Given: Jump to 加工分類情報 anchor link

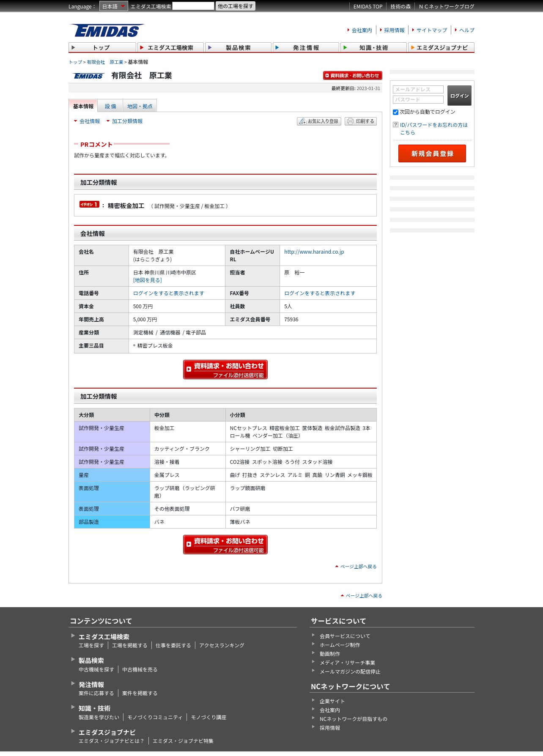Looking at the screenshot, I should pos(127,121).
